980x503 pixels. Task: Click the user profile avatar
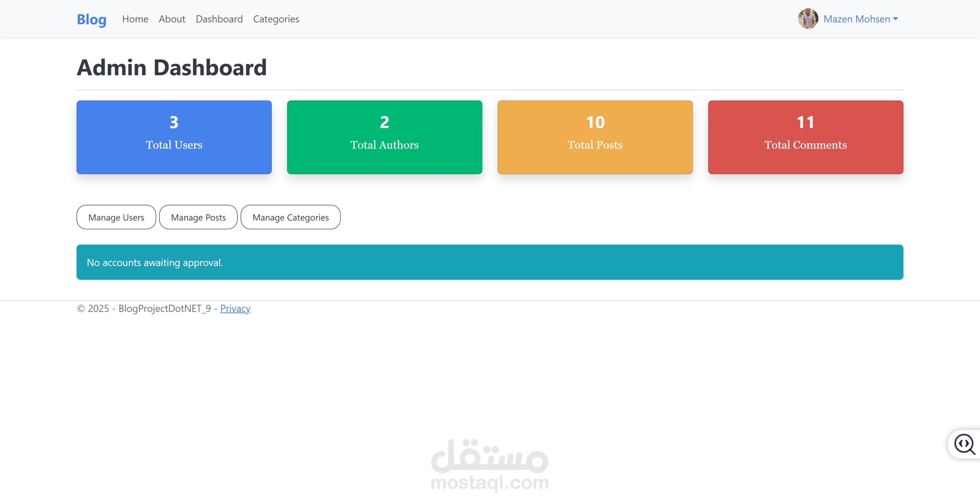click(x=808, y=19)
